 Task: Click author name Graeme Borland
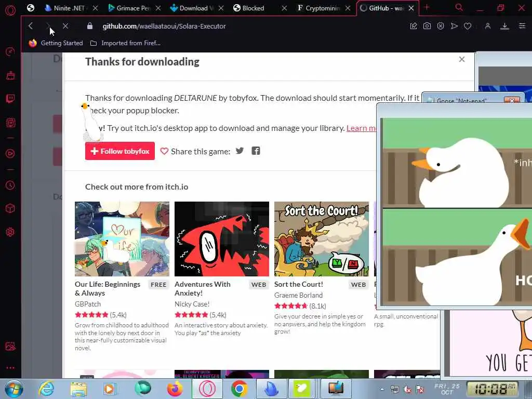tap(298, 295)
